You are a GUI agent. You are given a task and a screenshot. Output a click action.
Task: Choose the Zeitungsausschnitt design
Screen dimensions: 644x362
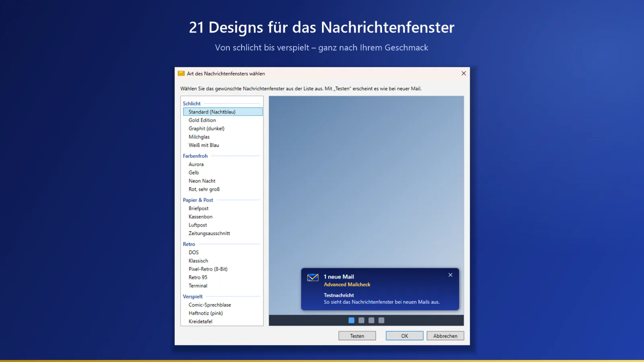coord(223,233)
